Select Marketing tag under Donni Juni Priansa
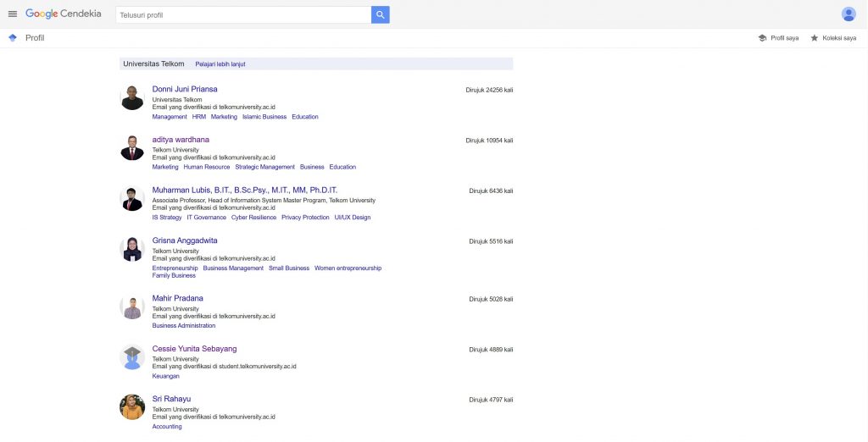868x442 pixels. tap(224, 117)
